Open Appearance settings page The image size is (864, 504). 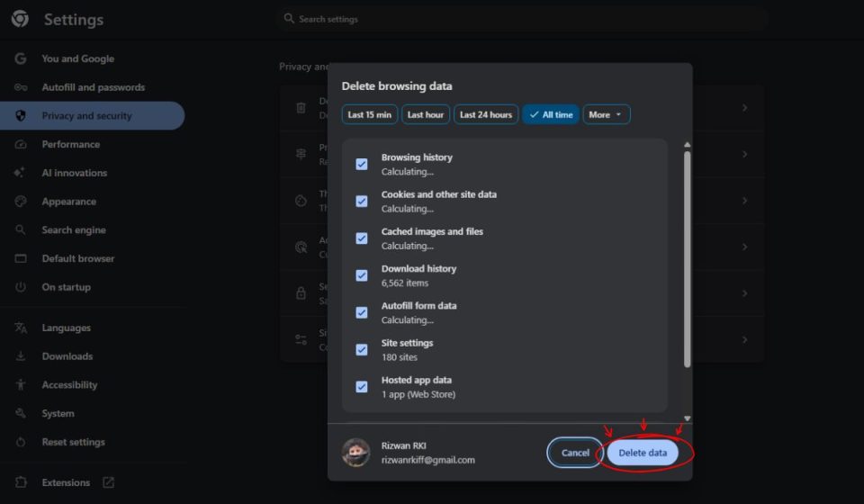pos(69,202)
